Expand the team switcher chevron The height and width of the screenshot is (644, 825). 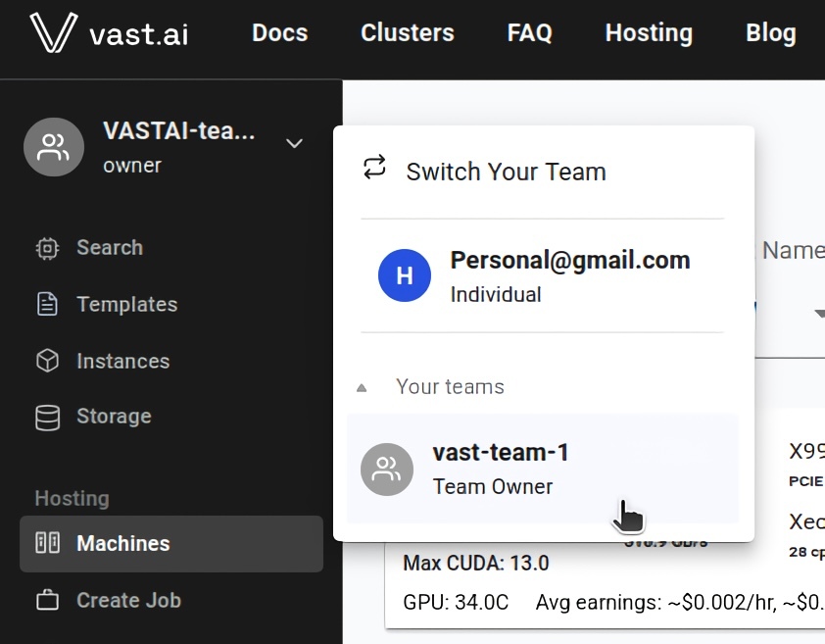coord(294,143)
